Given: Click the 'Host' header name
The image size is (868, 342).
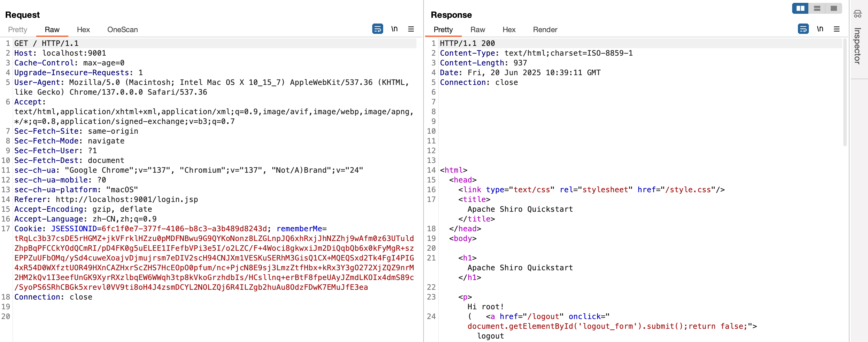Looking at the screenshot, I should point(23,53).
